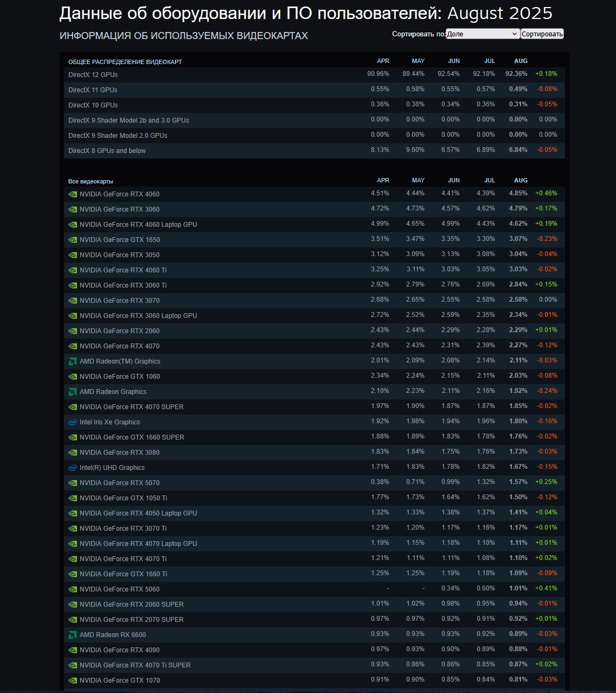Select NVIDIA GeForce RTX 4050 Laptop GPU name
The image size is (616, 693).
point(138,513)
